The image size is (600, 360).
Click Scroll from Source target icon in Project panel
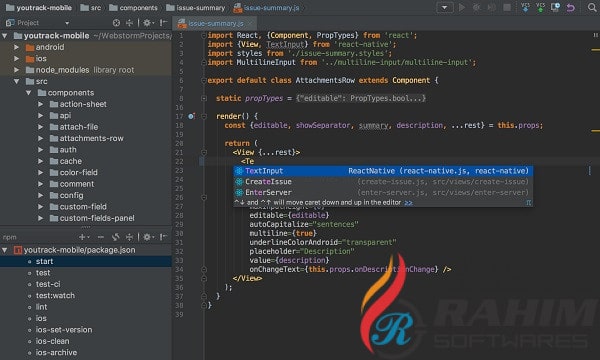[116, 23]
